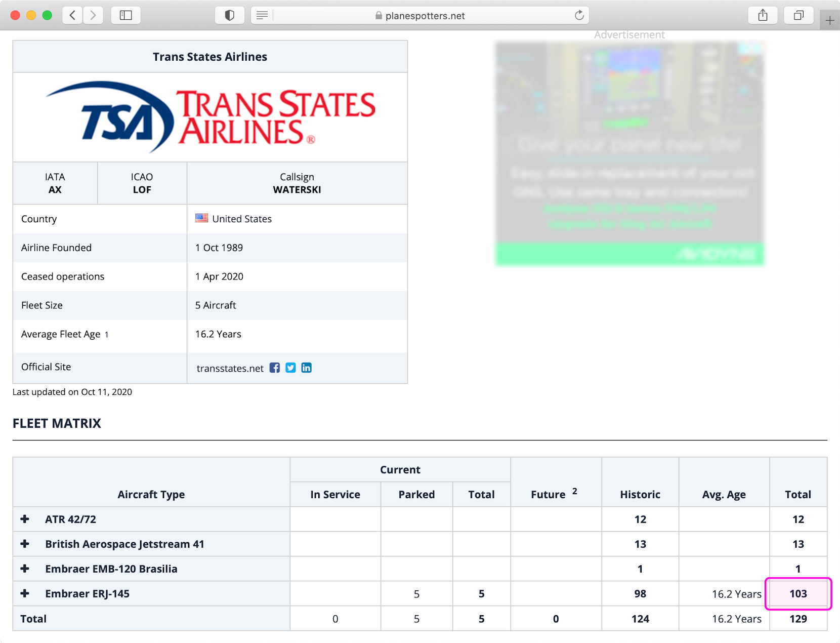The height and width of the screenshot is (643, 840).
Task: Open Trans States Airlines Facebook page
Action: [275, 368]
